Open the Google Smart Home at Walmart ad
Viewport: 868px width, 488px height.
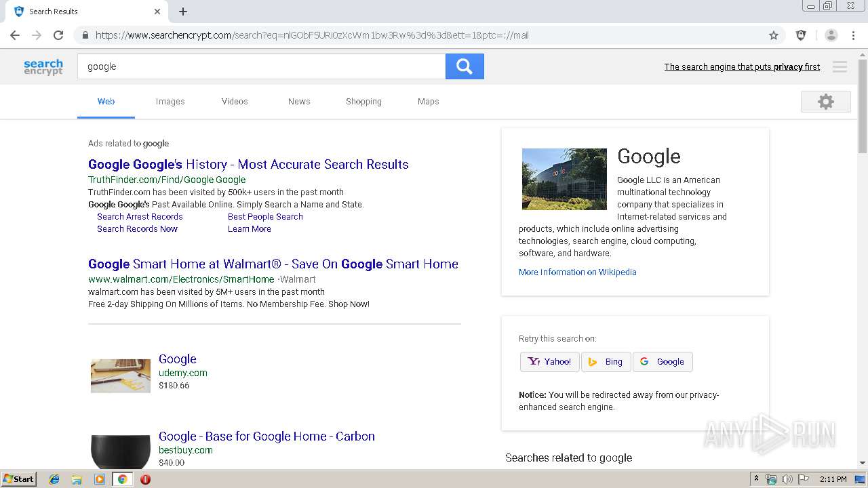273,264
